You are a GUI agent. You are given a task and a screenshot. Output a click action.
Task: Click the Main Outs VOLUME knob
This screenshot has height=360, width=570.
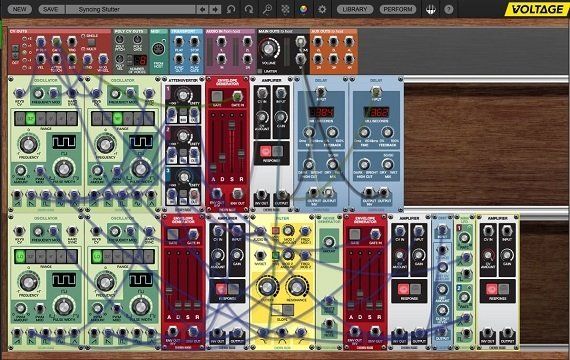point(269,48)
